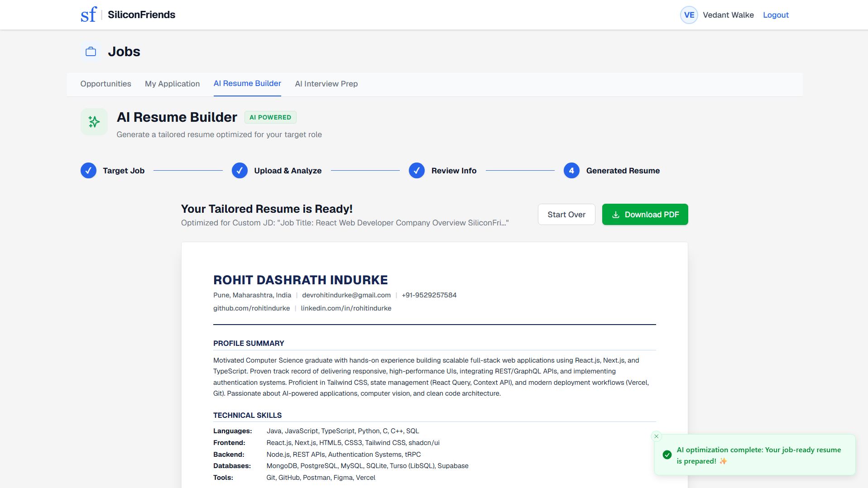Click the Tools: skills row label
Image resolution: width=868 pixels, height=488 pixels.
pyautogui.click(x=223, y=478)
